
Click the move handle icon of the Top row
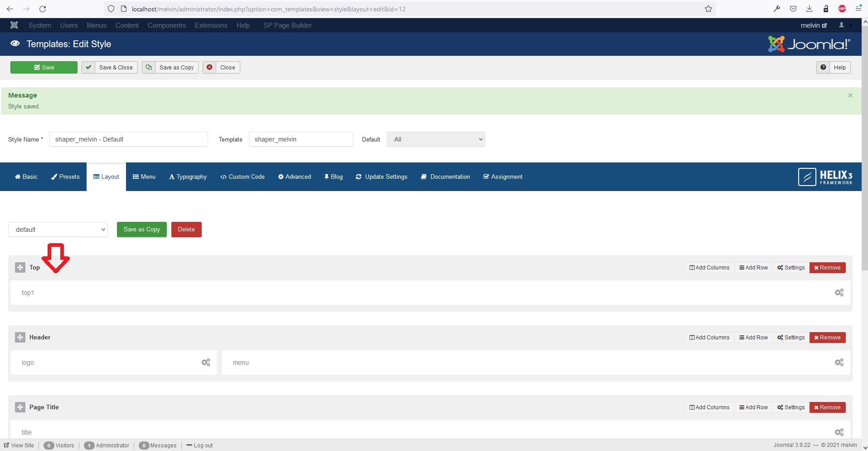[x=20, y=268]
